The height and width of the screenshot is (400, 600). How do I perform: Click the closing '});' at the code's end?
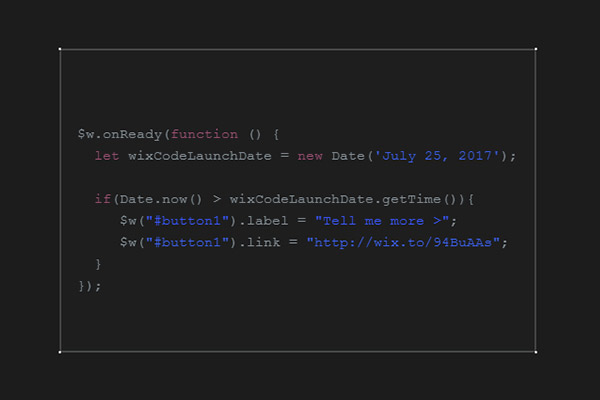point(90,286)
